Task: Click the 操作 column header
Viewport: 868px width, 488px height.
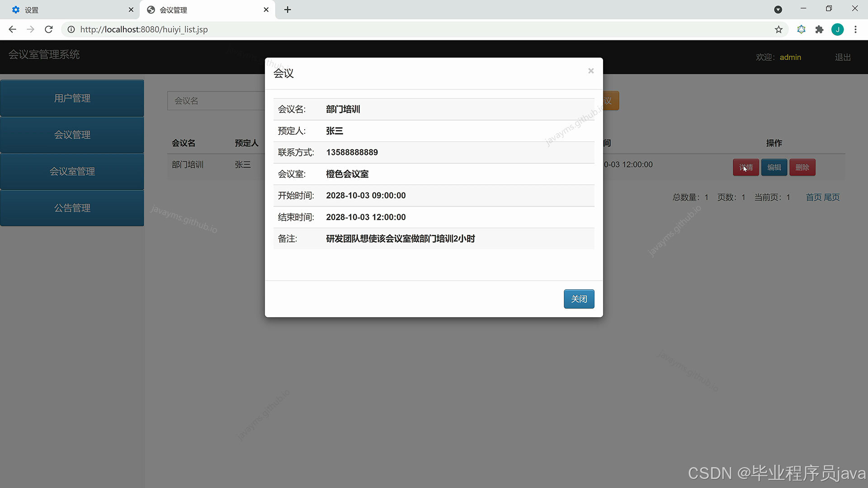Action: 774,143
